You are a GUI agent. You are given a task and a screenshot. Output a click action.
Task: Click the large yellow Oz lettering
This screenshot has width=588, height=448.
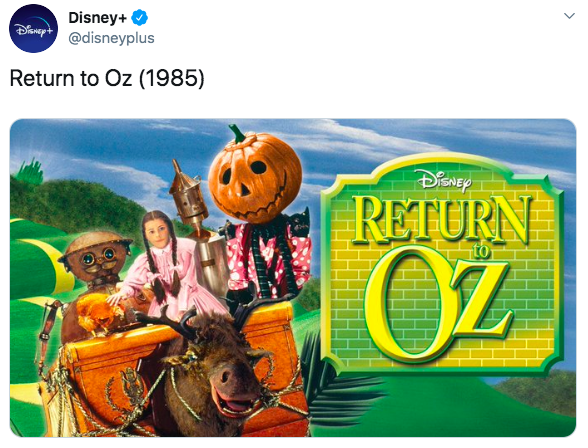tap(439, 306)
